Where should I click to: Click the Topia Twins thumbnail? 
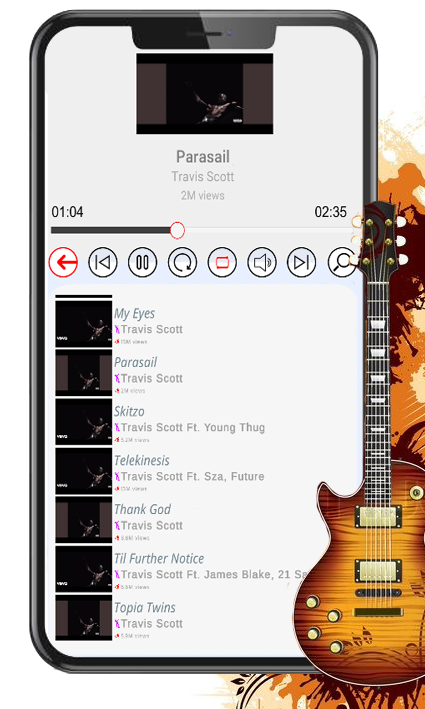coord(84,618)
